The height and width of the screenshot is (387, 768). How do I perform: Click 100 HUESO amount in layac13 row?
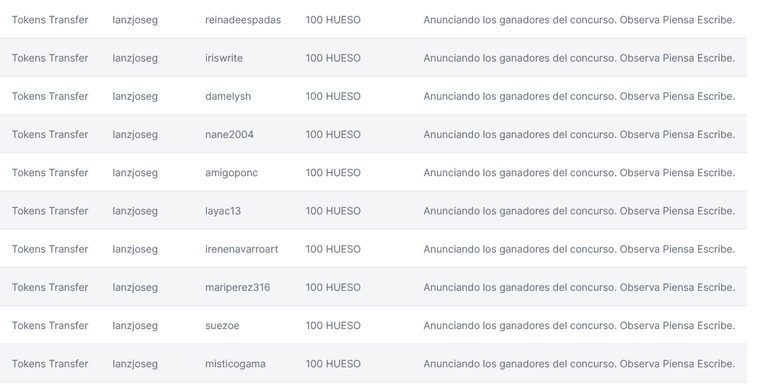pyautogui.click(x=333, y=211)
